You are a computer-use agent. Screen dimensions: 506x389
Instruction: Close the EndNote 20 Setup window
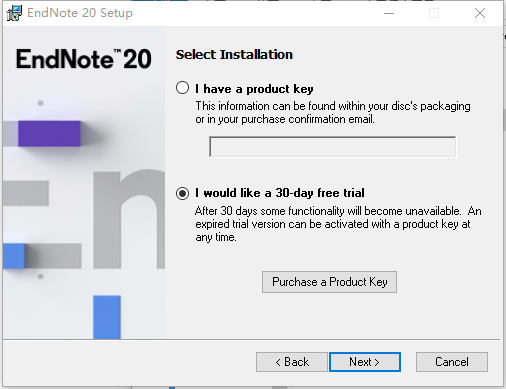[x=480, y=13]
